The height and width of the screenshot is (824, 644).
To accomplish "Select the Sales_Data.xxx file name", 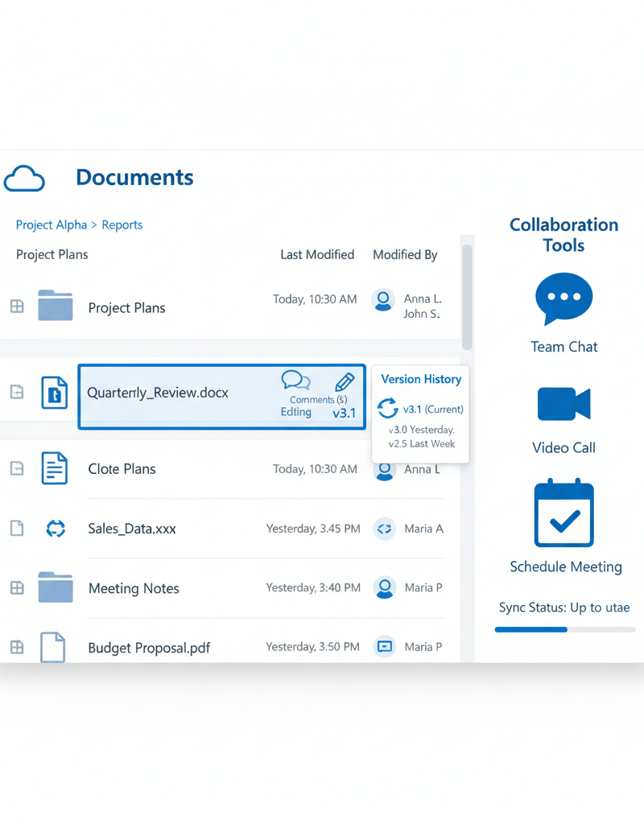I will click(x=132, y=529).
